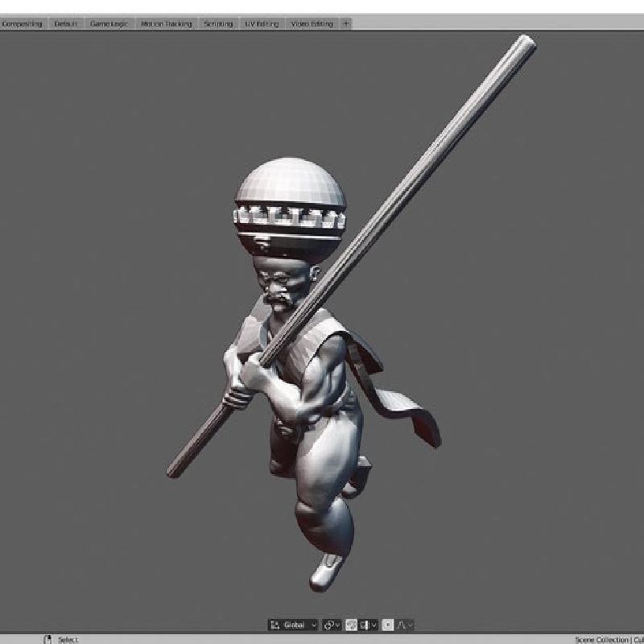This screenshot has width=644, height=644.
Task: Open the Default workspace tab
Action: point(66,24)
